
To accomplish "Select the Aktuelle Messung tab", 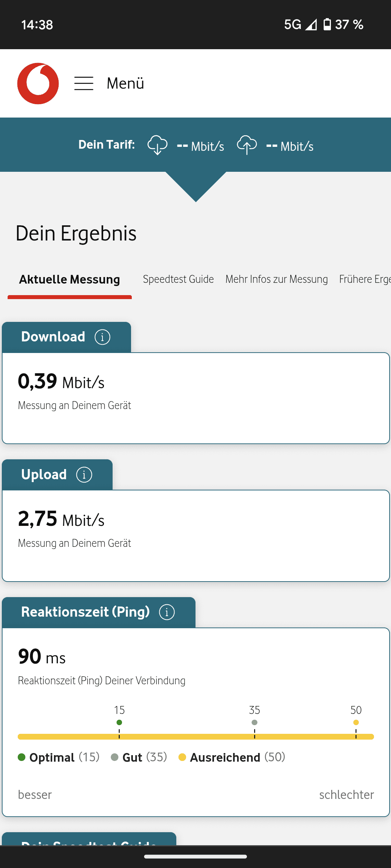I will pyautogui.click(x=70, y=280).
